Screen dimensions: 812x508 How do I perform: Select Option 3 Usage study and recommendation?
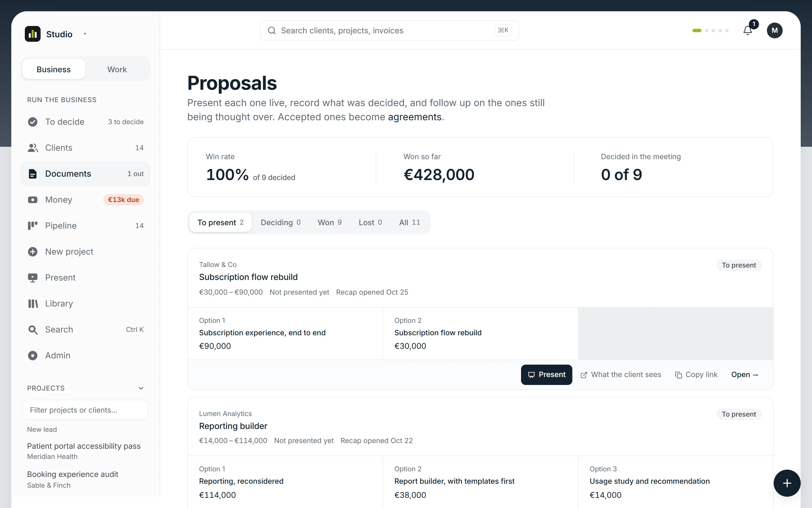676,482
